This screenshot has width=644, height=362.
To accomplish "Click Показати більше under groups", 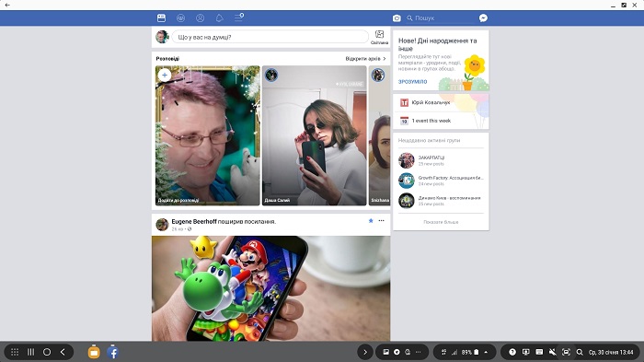I will [x=441, y=222].
